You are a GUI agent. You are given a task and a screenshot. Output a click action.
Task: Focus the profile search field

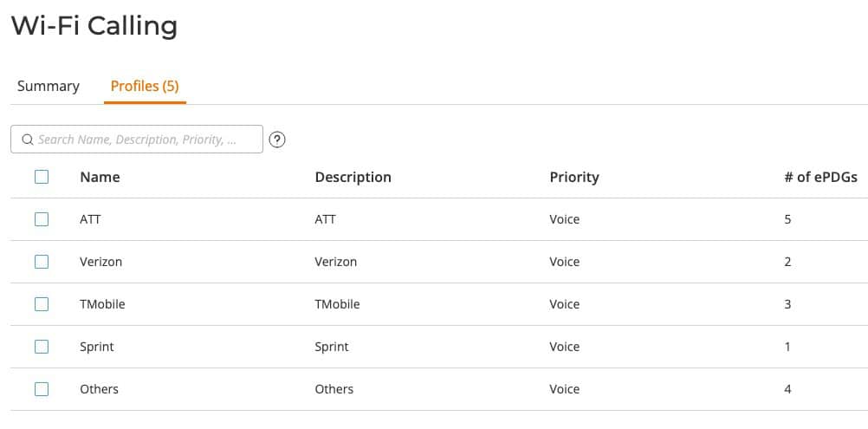143,140
